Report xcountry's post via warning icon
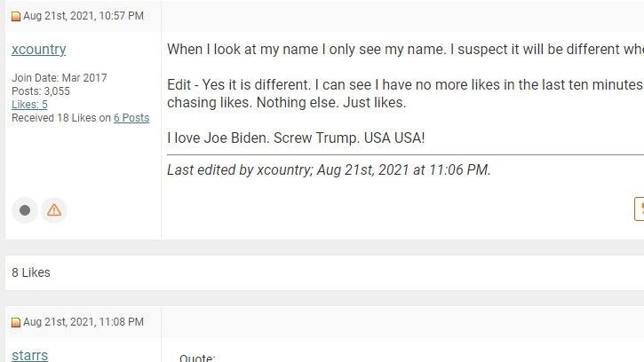The width and height of the screenshot is (644, 362). coord(54,210)
